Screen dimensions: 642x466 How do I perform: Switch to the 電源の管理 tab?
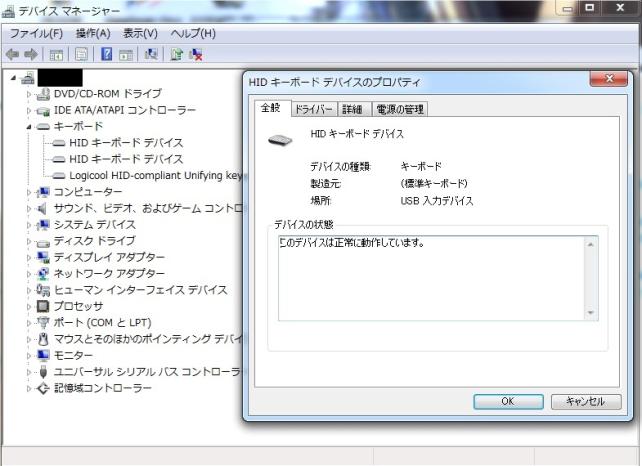point(400,109)
